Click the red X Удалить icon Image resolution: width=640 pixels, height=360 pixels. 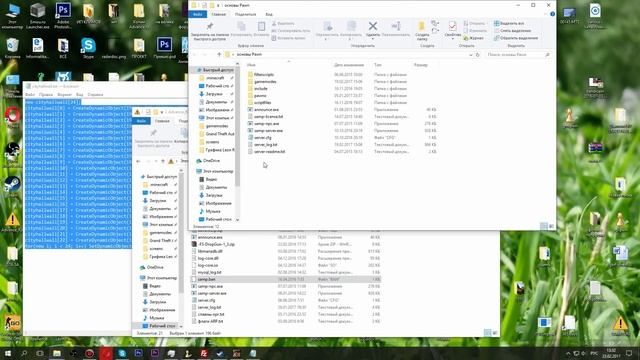click(x=373, y=27)
